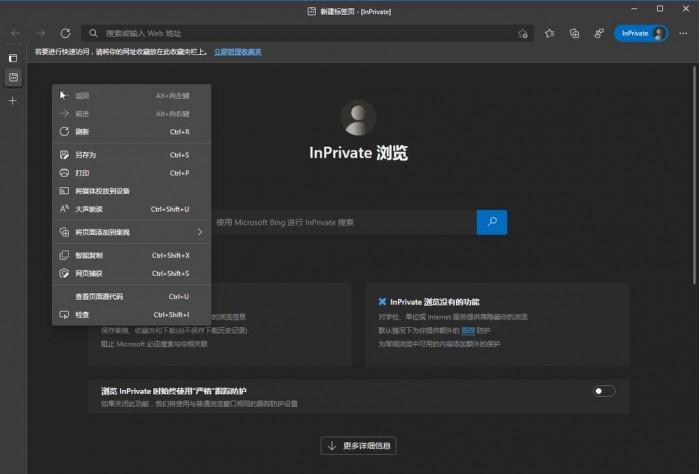This screenshot has width=700, height=474.
Task: Choose 打印 in the context menu
Action: (x=132, y=173)
